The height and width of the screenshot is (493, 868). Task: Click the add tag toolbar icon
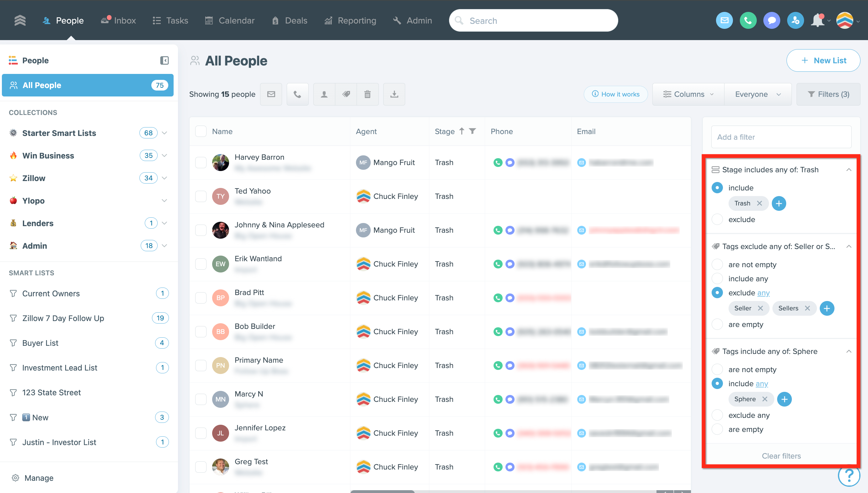(346, 94)
